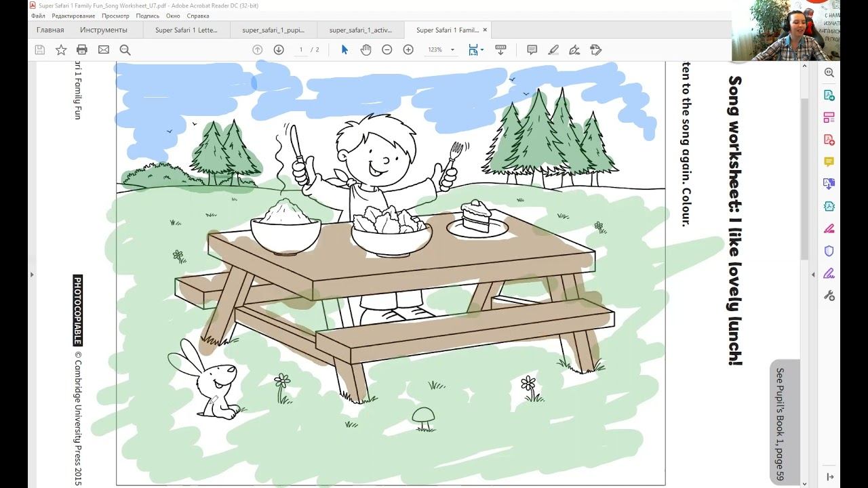Open Fill & Sign tool in right pane
The image size is (868, 488).
pos(829,273)
